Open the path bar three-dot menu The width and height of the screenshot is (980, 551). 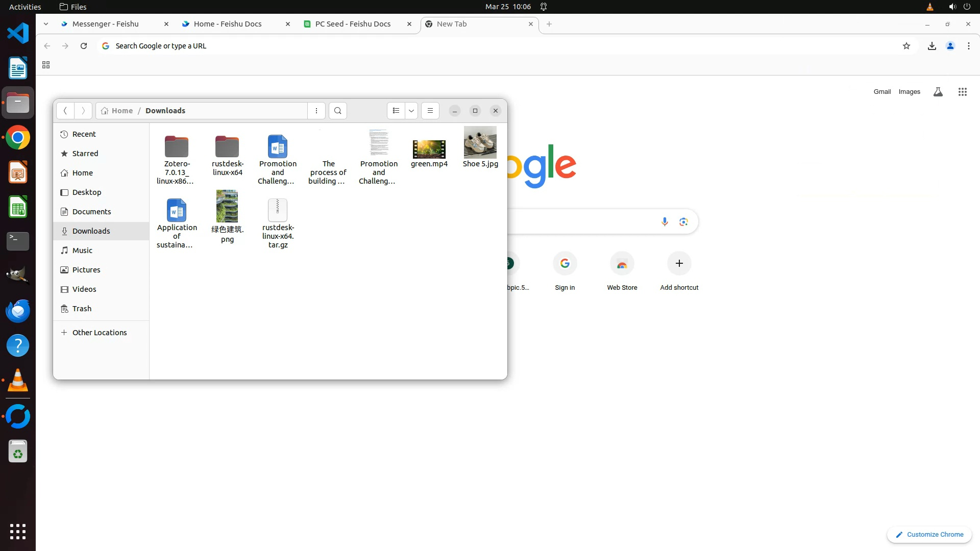point(316,111)
